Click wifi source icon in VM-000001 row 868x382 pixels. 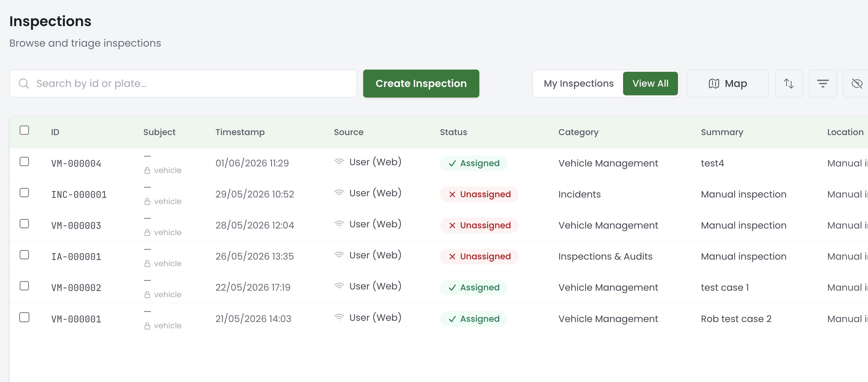point(339,318)
